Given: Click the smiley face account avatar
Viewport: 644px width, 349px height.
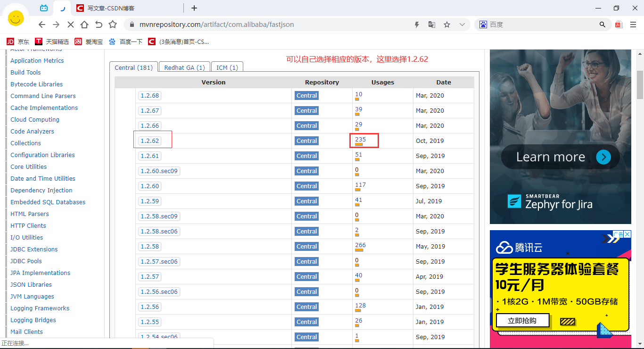Looking at the screenshot, I should 15,17.
